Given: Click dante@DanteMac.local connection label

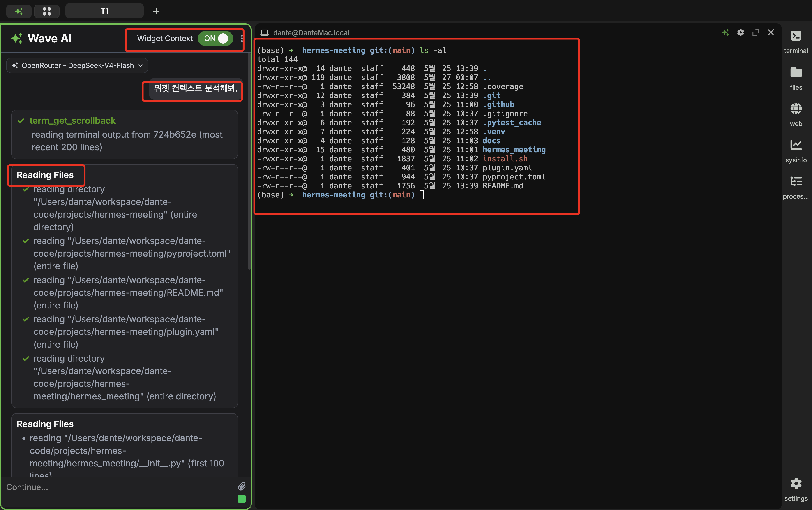Looking at the screenshot, I should 311,33.
